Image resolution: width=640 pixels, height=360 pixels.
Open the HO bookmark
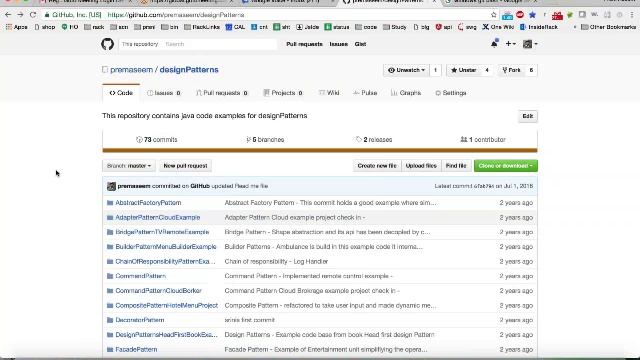pyautogui.click(x=70, y=27)
